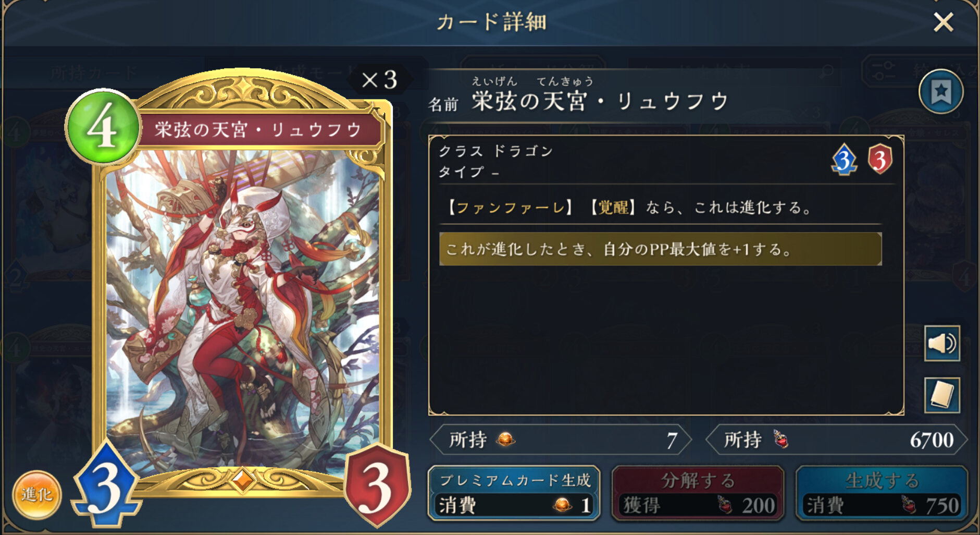
Task: Click the ×3 owned count badge
Action: (379, 80)
